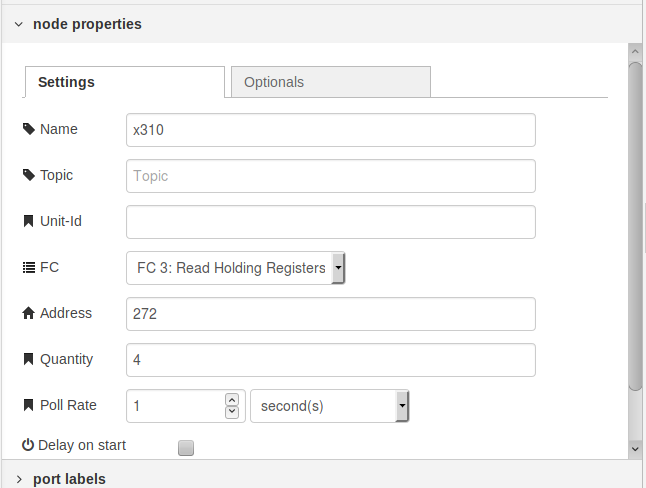The width and height of the screenshot is (646, 488).
Task: Click the vertical scrollbar thumb
Action: [635, 226]
